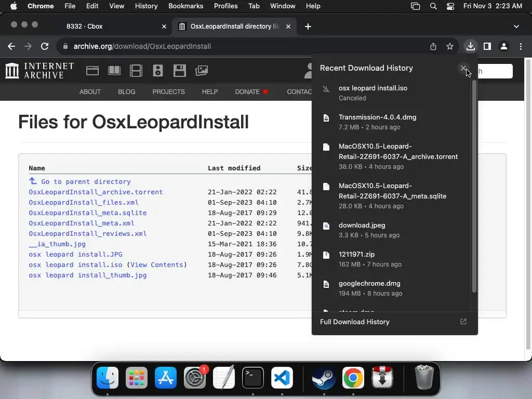Open the ABOUT nav link
This screenshot has width=532, height=399.
click(x=90, y=91)
